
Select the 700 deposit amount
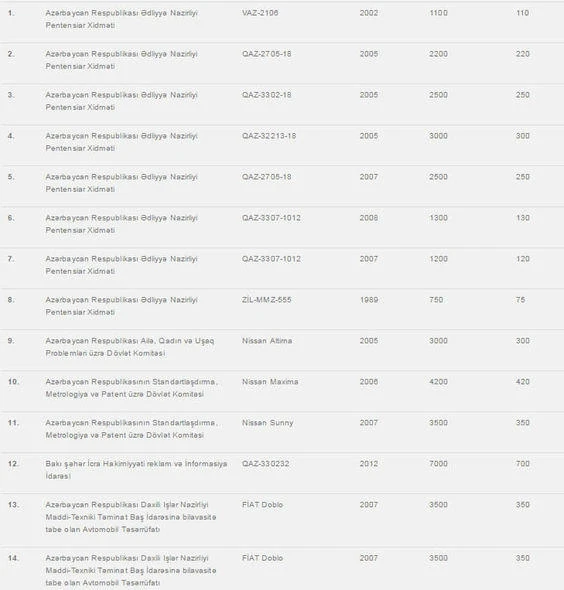tap(523, 464)
